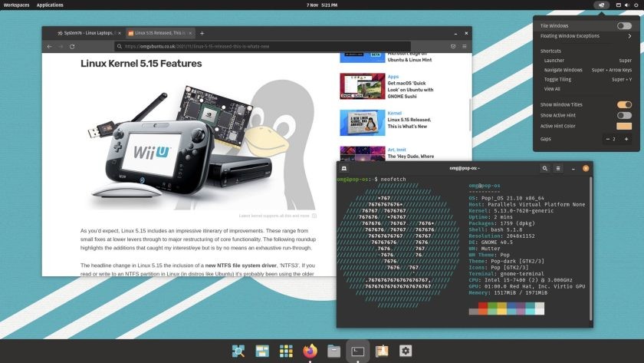
Task: Open the Files manager in dock
Action: (x=333, y=351)
